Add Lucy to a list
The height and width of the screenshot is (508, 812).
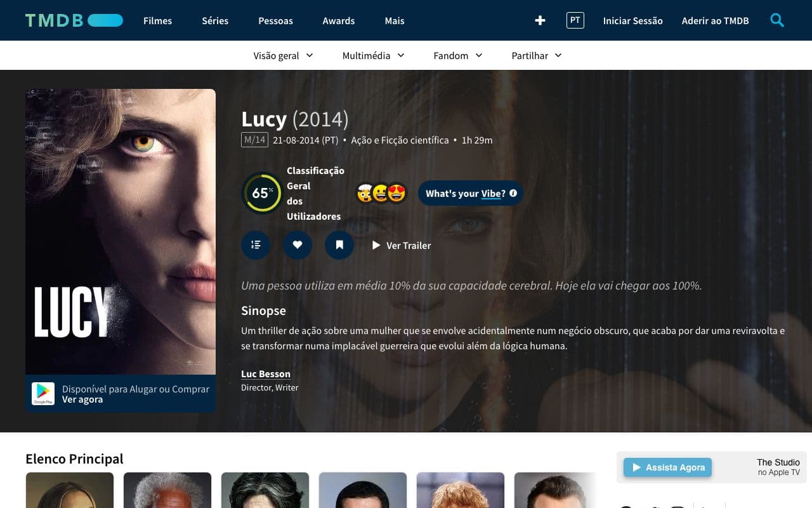[256, 245]
